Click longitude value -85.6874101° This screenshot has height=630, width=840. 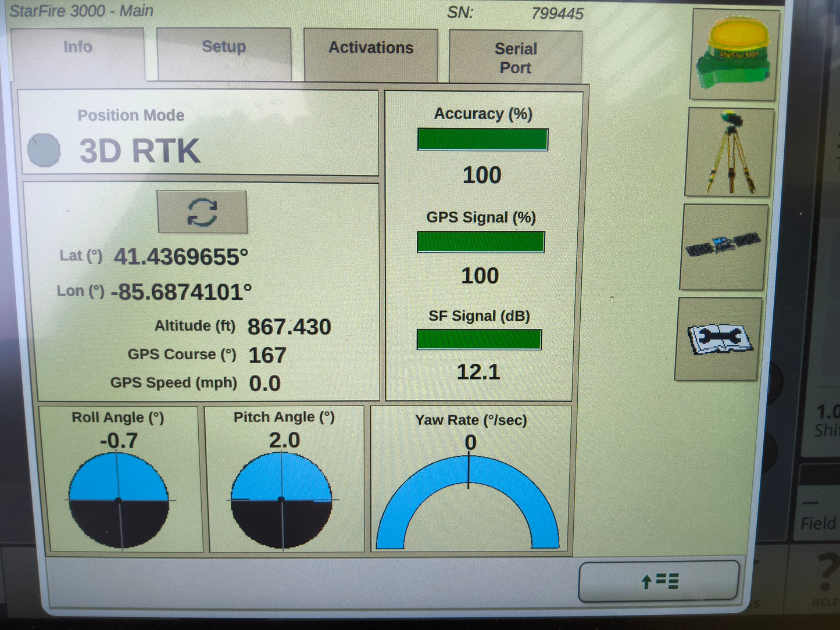coord(181,292)
